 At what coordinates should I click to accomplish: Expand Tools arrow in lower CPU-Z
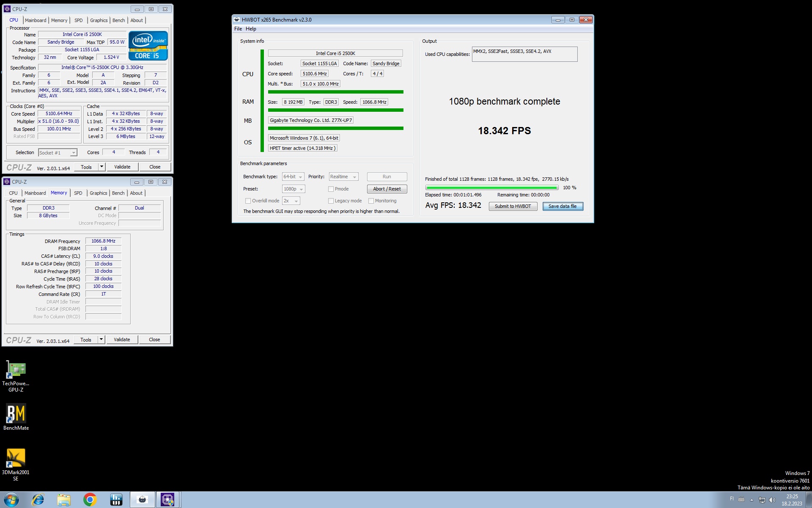tap(101, 340)
